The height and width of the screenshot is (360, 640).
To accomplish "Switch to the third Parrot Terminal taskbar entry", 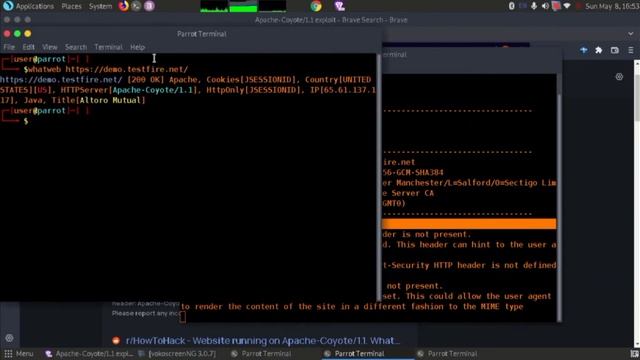I will 447,354.
